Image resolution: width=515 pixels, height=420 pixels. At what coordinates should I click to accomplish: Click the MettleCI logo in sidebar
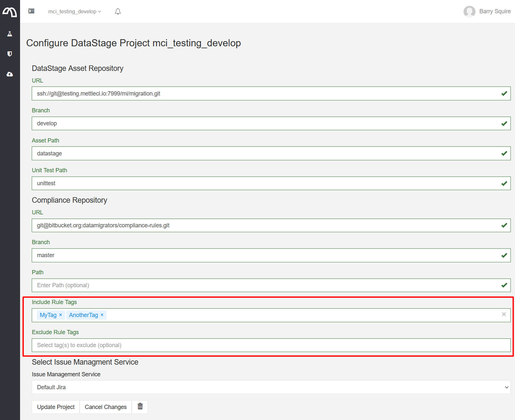(10, 12)
